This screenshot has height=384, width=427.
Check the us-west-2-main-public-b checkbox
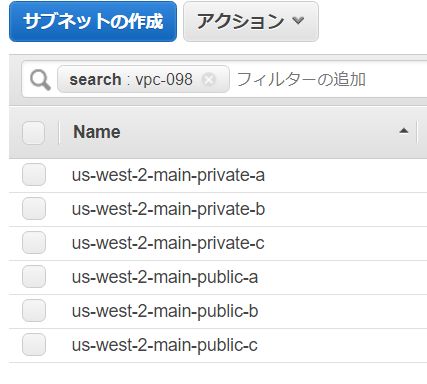[x=34, y=311]
